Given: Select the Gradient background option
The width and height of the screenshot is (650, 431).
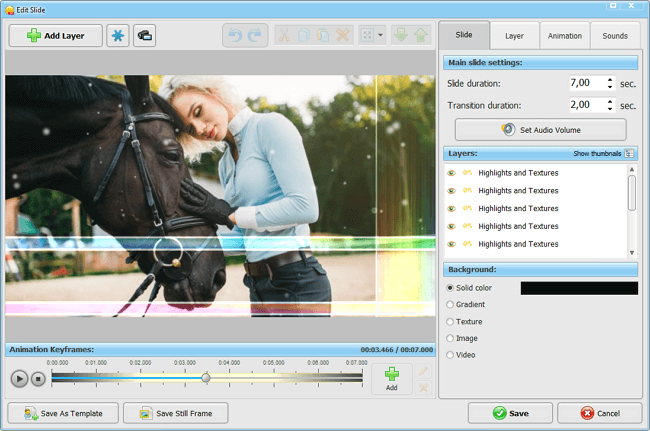Looking at the screenshot, I should (x=450, y=305).
